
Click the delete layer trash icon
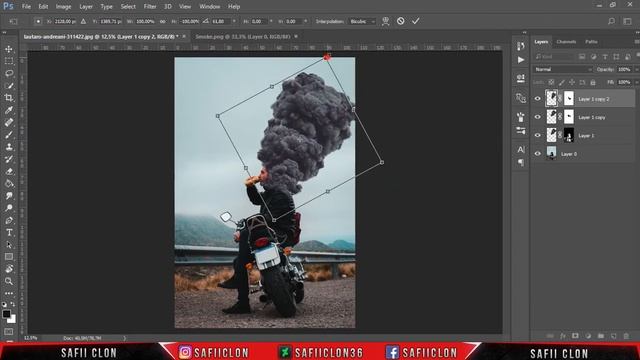tap(626, 336)
